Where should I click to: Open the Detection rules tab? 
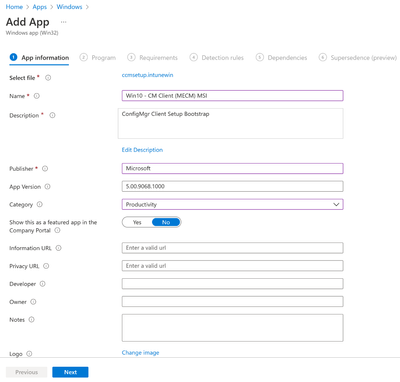click(x=217, y=58)
